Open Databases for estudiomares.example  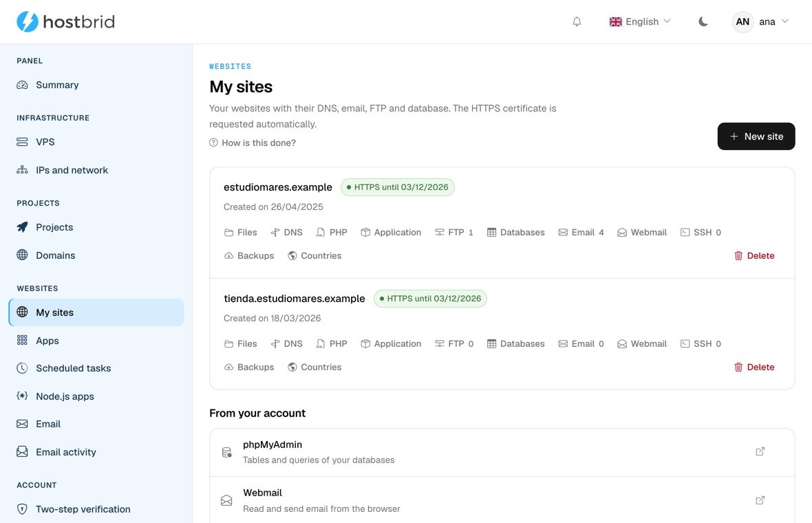pos(516,233)
